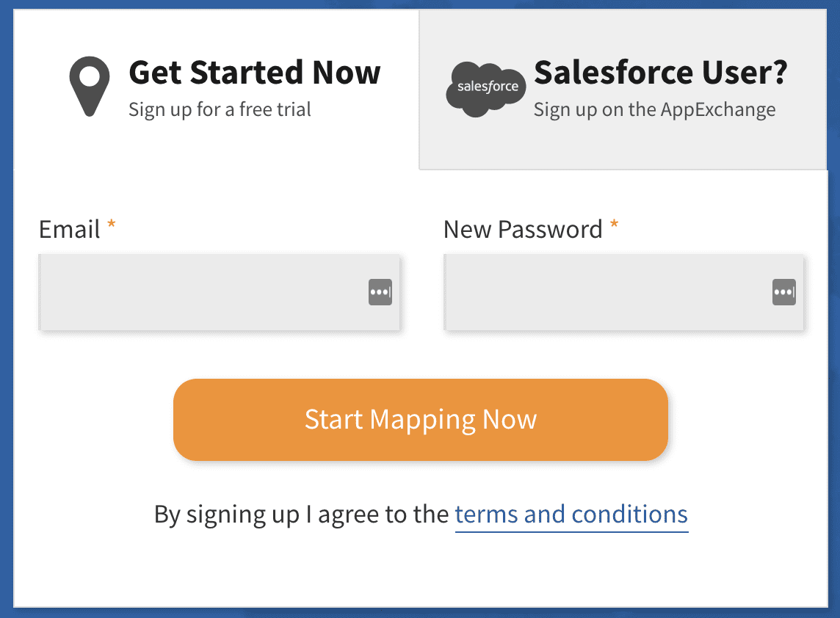Click the Email field label
The width and height of the screenshot is (840, 618).
pos(69,230)
